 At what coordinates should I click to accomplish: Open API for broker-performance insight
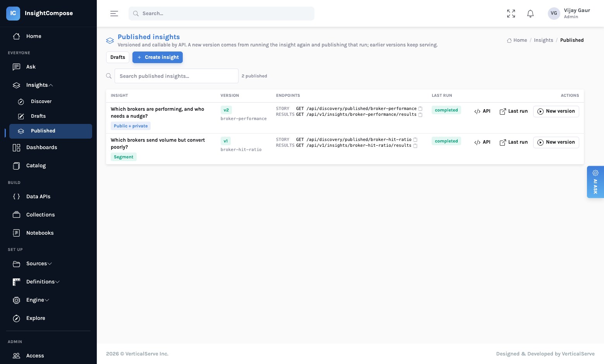pos(482,111)
